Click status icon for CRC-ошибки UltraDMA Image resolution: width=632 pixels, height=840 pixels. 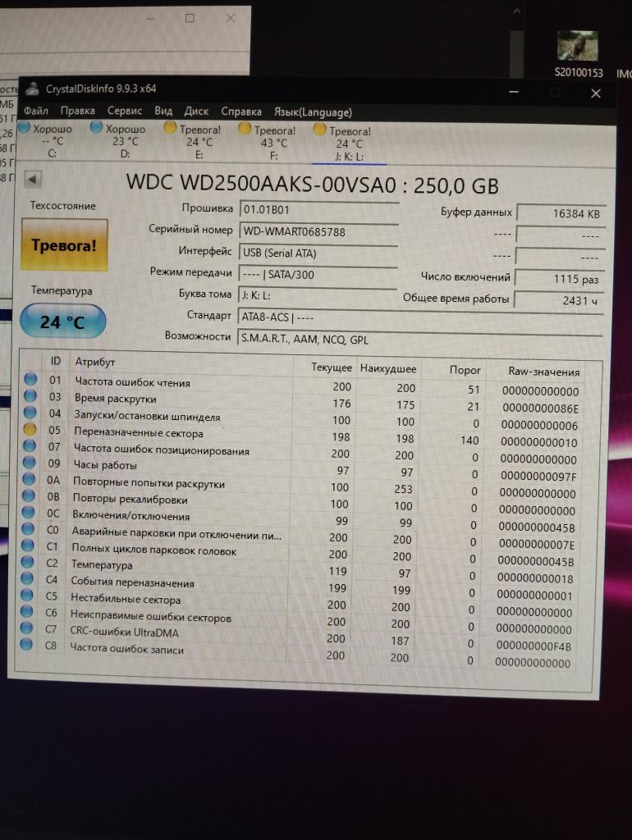[26, 628]
